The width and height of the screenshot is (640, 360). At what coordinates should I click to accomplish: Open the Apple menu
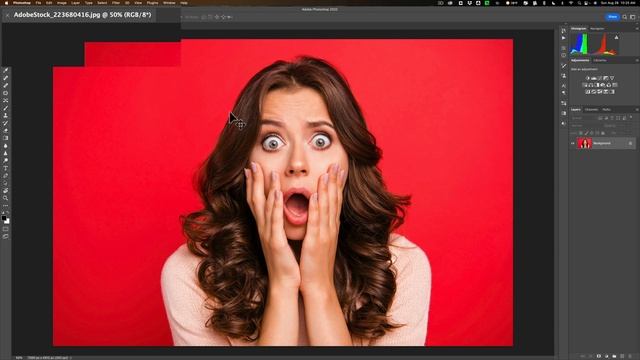pos(6,3)
